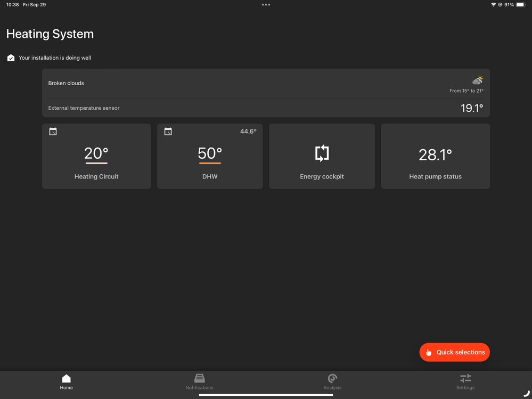532x399 pixels.
Task: Tap the broken clouds weather icon
Action: [478, 80]
